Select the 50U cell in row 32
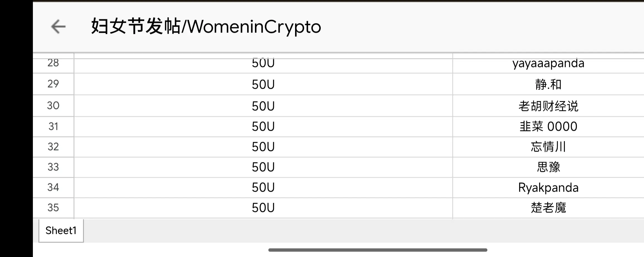The height and width of the screenshot is (257, 644). 263,147
